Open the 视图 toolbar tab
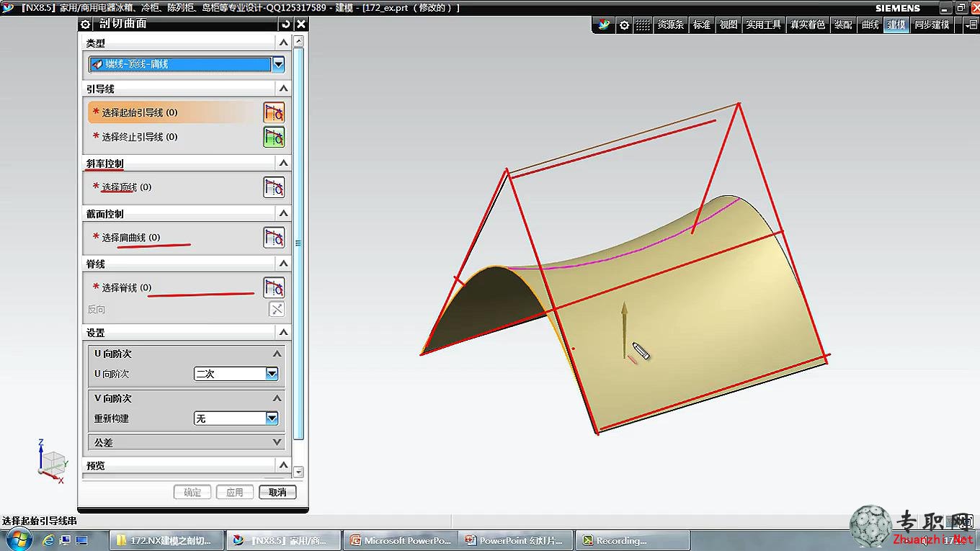 (729, 24)
